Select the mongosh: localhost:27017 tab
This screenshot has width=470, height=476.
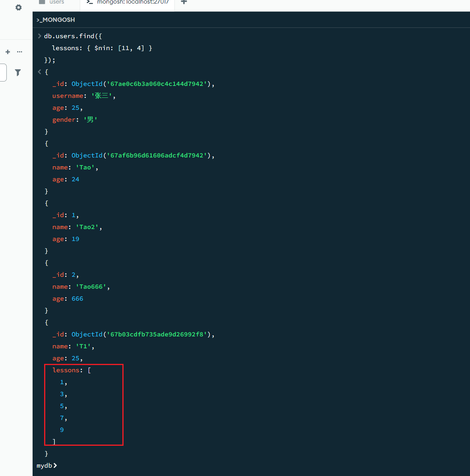tap(133, 2)
